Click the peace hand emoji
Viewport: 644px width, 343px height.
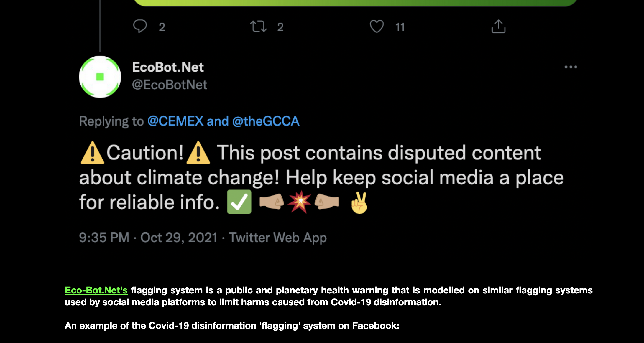[359, 202]
